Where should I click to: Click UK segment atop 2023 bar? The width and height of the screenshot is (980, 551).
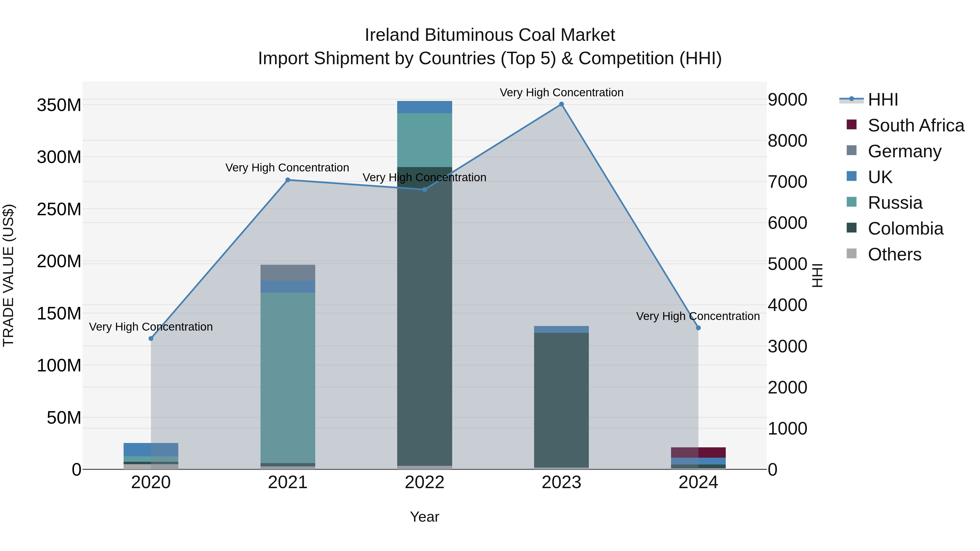pos(562,329)
